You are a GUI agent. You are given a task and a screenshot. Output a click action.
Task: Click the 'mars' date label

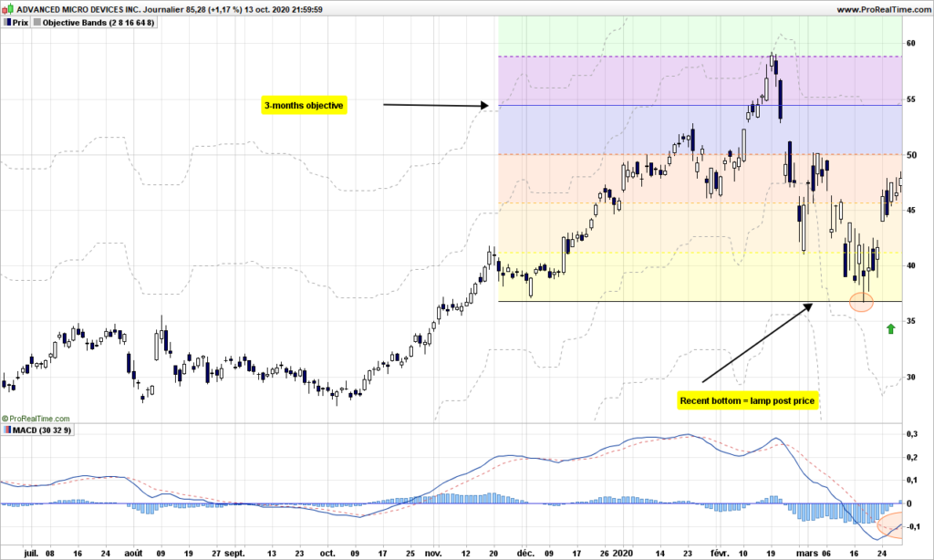[x=807, y=553]
